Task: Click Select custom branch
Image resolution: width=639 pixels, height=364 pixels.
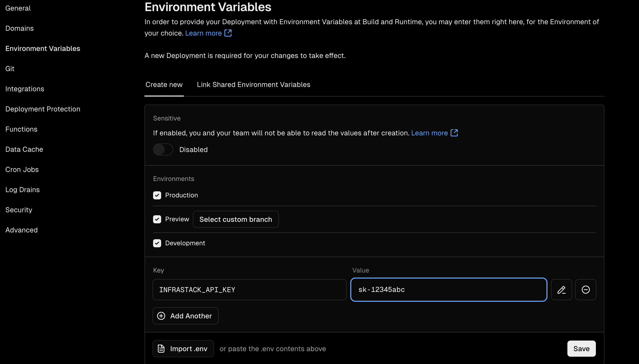Action: click(x=236, y=219)
